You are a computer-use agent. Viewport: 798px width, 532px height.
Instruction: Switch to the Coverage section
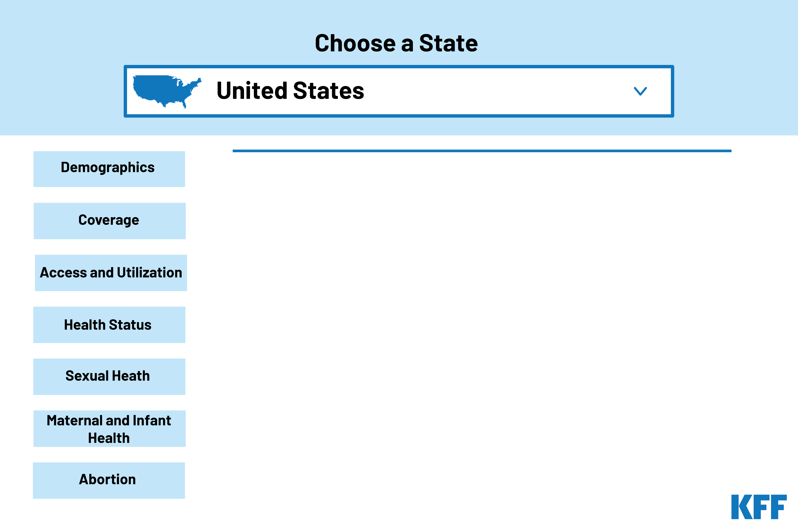tap(109, 221)
